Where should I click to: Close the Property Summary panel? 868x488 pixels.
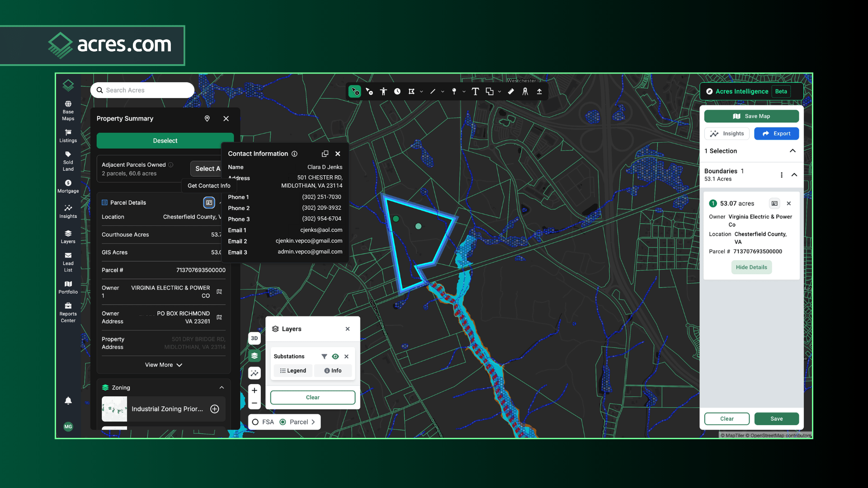pos(226,118)
